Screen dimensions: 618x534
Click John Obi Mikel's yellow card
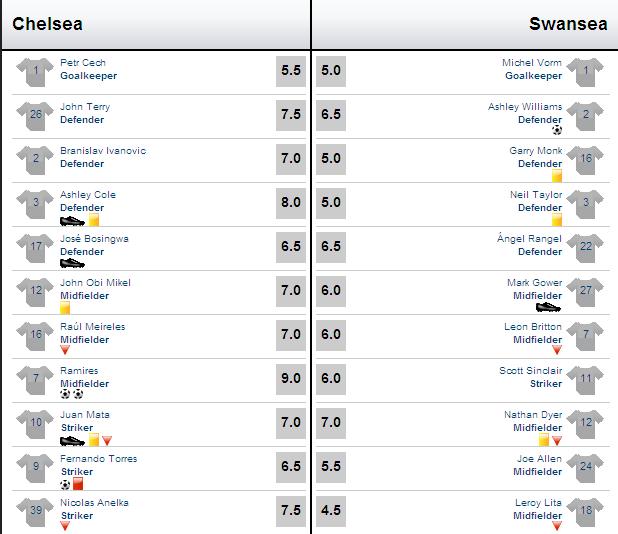(65, 308)
